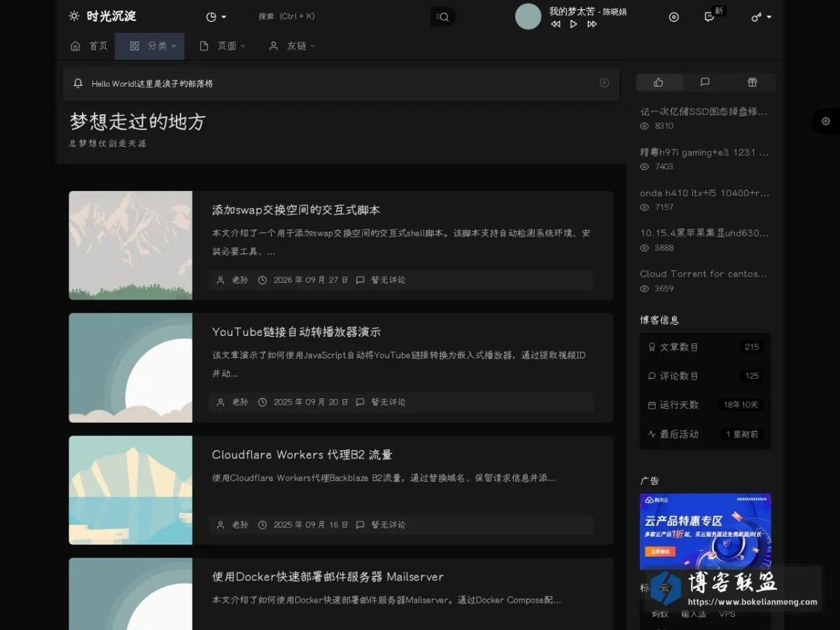Open the pie-chart dropdown in the header
Image resolution: width=840 pixels, height=630 pixels.
click(216, 17)
